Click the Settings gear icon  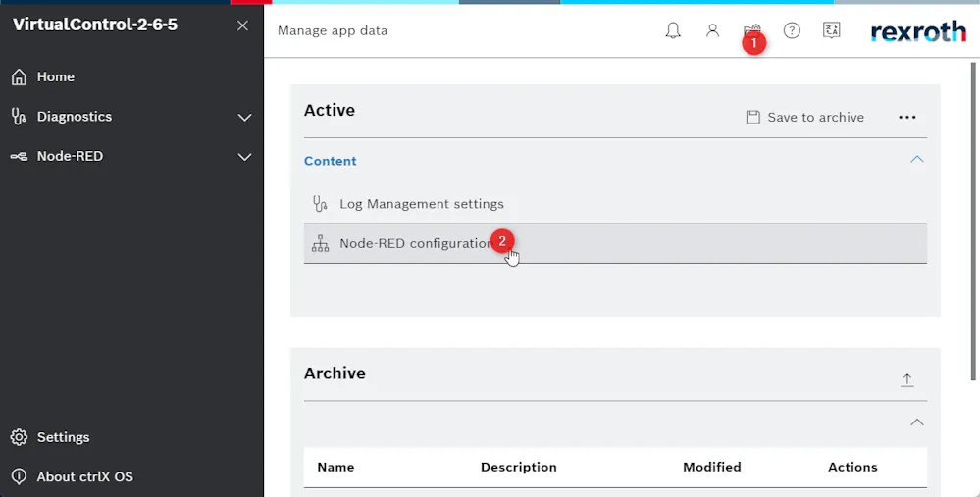point(19,437)
